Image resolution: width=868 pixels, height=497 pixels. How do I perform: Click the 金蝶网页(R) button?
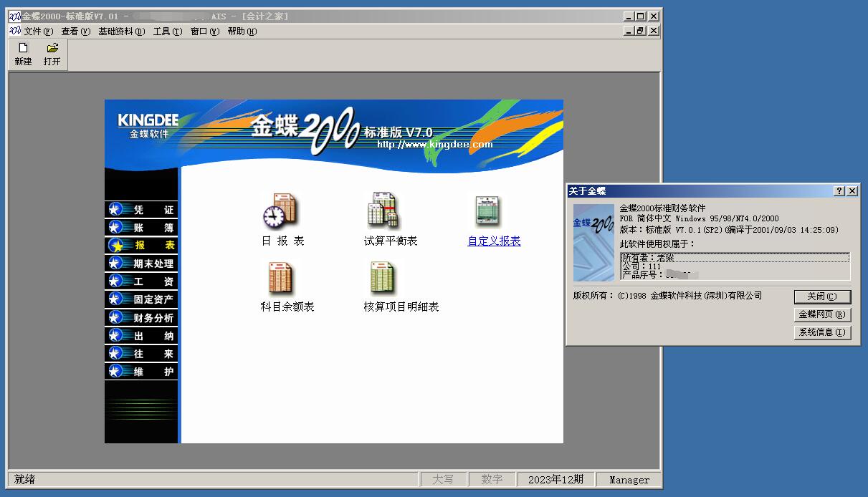[822, 314]
